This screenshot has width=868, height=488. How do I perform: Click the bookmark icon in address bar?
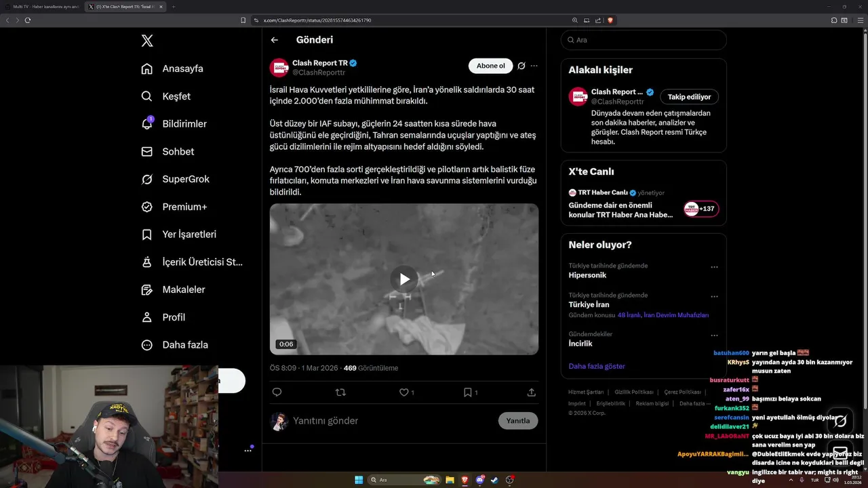pos(243,20)
